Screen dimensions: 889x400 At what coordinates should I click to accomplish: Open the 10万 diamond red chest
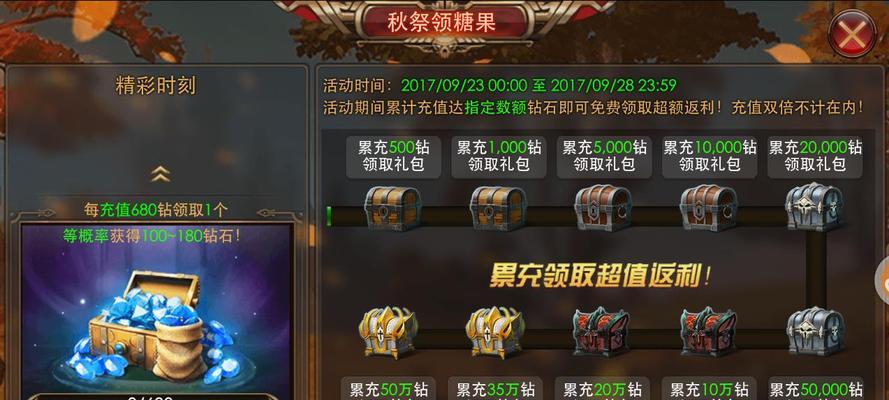[709, 332]
